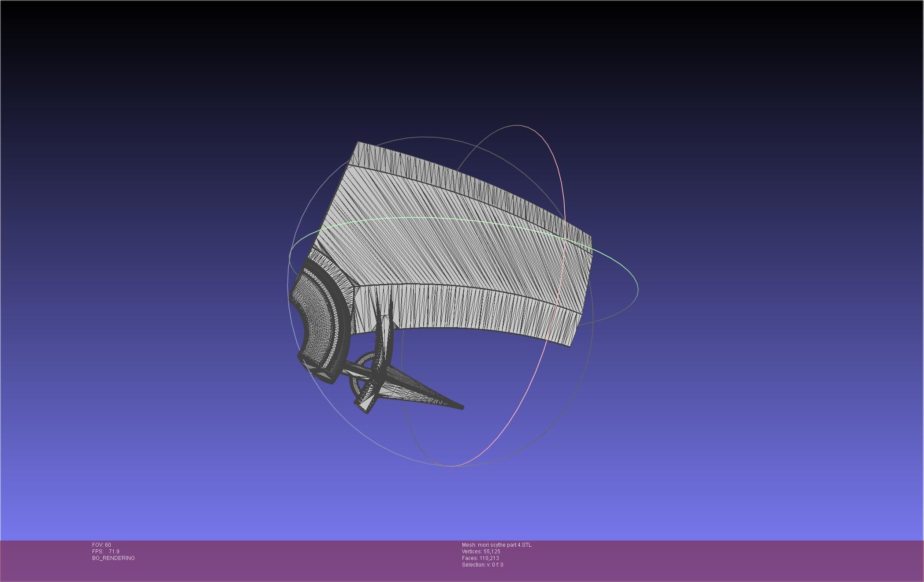924x582 pixels.
Task: Click the Faces: 110,213 readout
Action: click(x=480, y=558)
